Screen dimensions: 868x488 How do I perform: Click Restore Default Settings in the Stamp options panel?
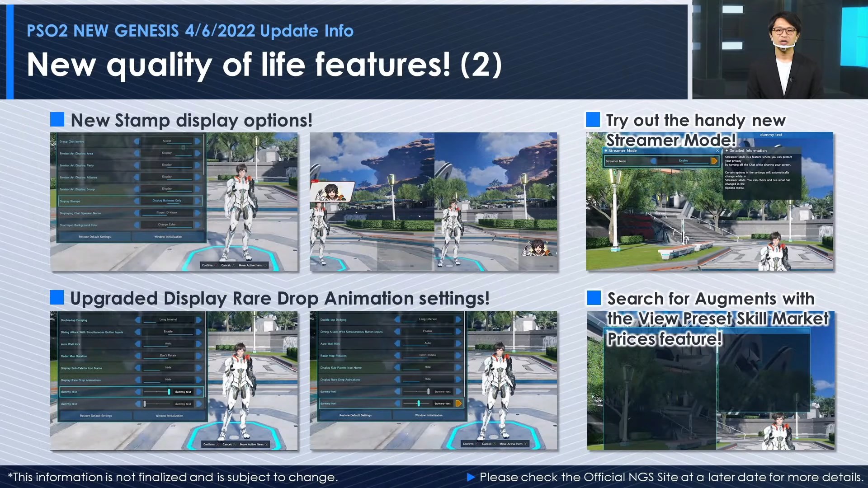(94, 237)
